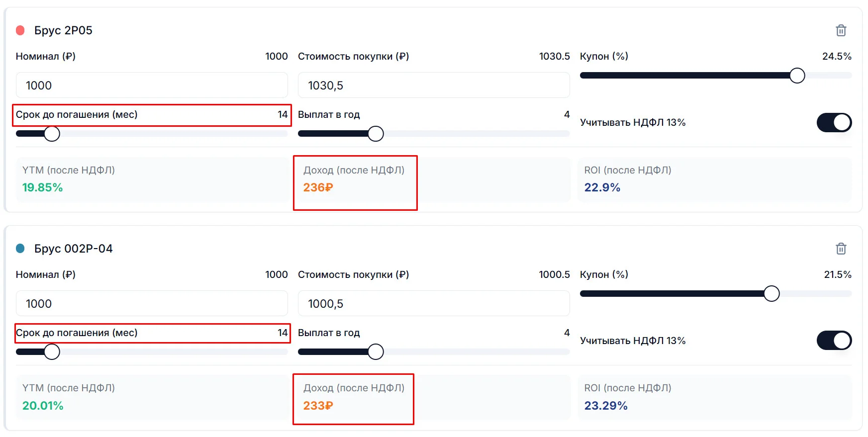This screenshot has width=868, height=437.
Task: Click Стоимость покупки field showing 1030,5
Action: pyautogui.click(x=434, y=85)
